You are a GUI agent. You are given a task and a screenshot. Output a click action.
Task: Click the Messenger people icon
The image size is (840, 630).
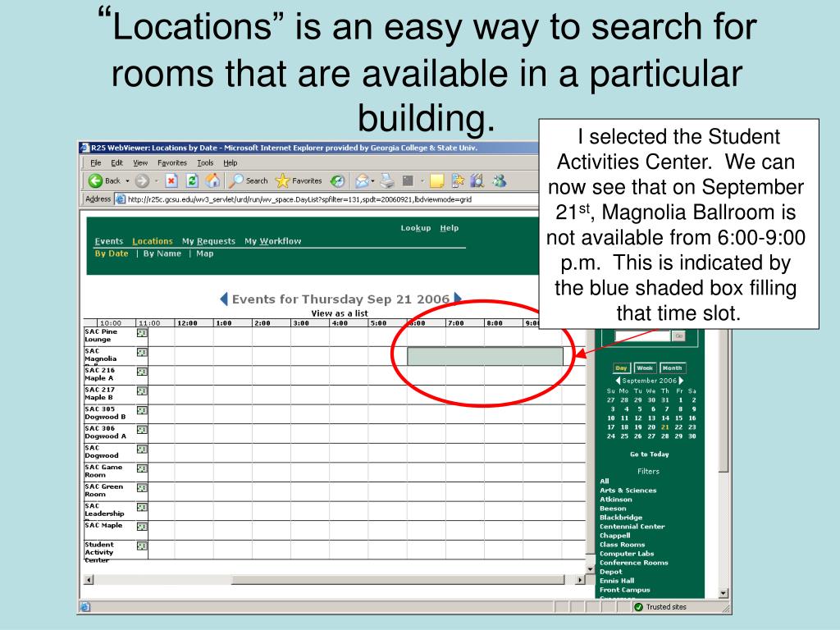tap(500, 181)
